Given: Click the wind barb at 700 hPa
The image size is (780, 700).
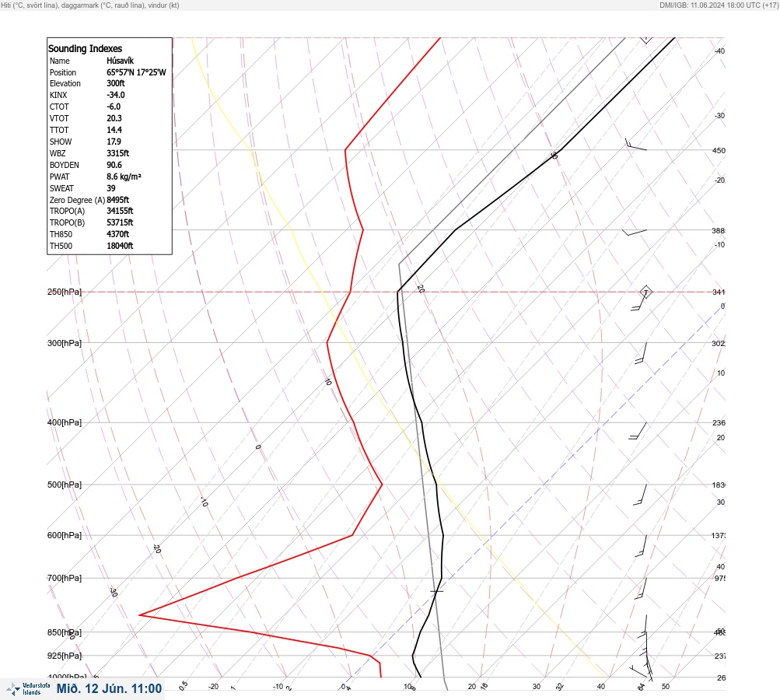Looking at the screenshot, I should click(x=642, y=589).
